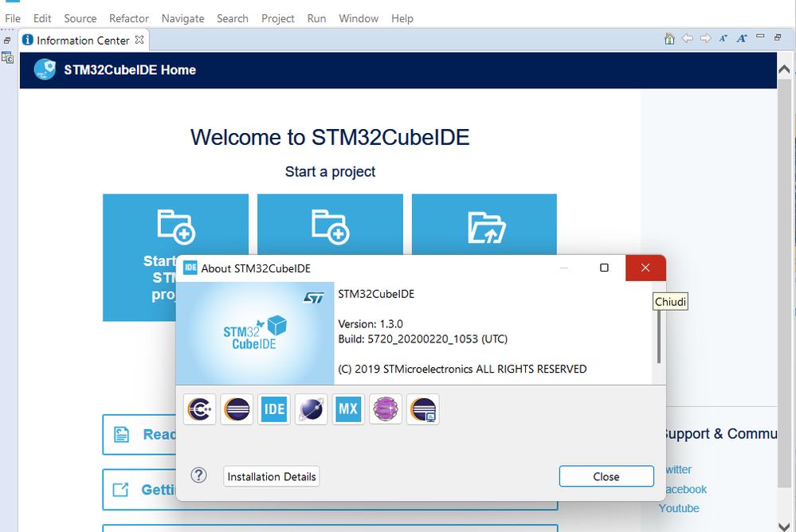Click the Home icon in Information Center toolbar

tap(669, 38)
